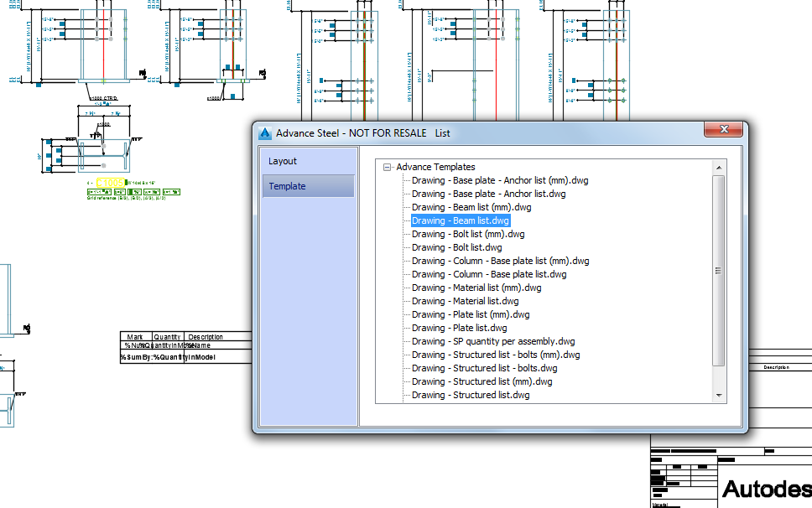Collapse the Advance Templates tree node
The width and height of the screenshot is (812, 508).
[x=387, y=167]
